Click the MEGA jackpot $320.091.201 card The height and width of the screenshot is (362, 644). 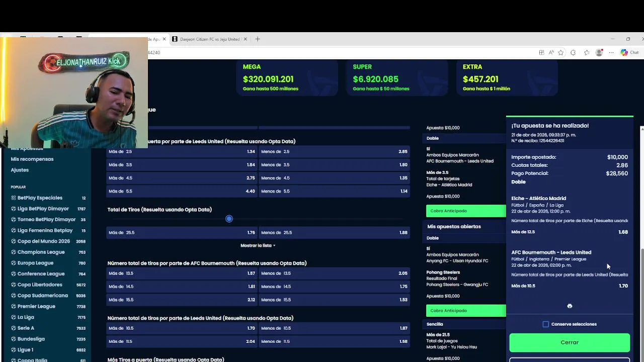click(x=287, y=78)
